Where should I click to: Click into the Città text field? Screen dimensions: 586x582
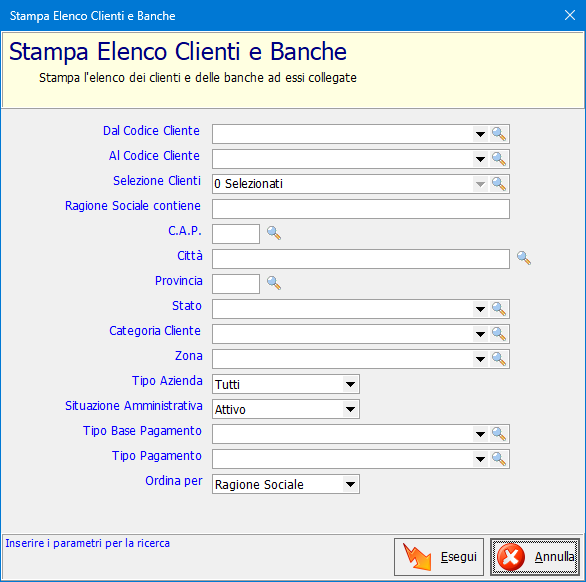tap(361, 259)
